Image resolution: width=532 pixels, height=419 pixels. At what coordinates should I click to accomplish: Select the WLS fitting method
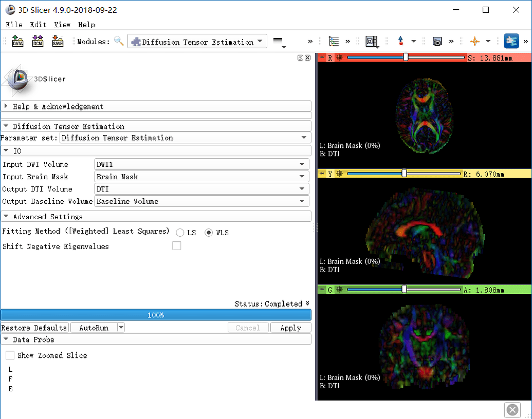pos(209,233)
